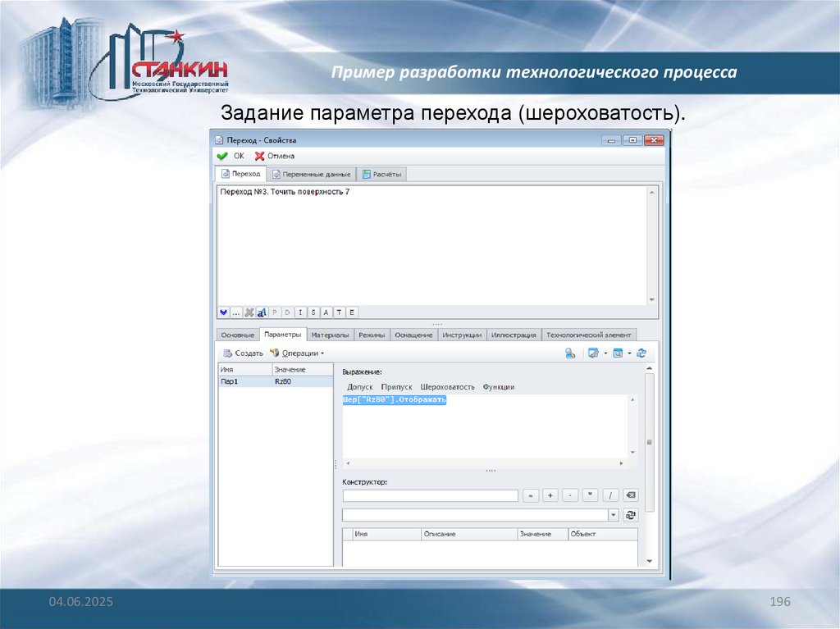Open the Режимы tab
Viewport: 840px width, 629px height.
click(x=372, y=335)
